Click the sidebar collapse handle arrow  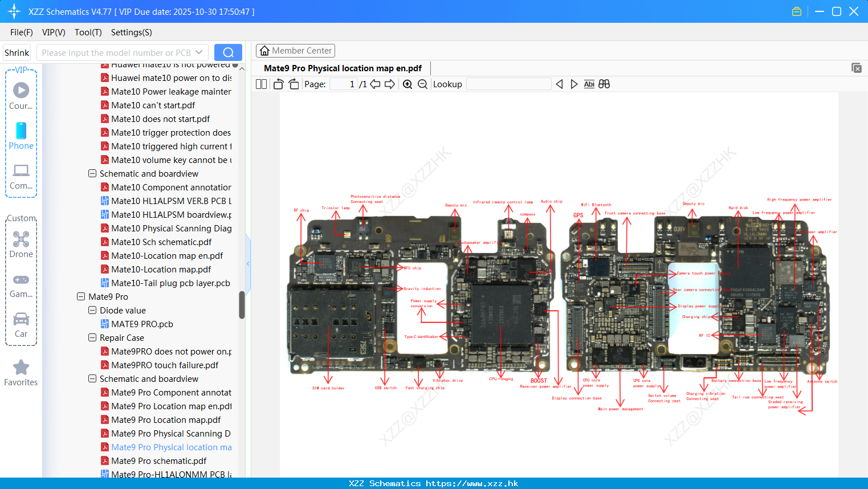248,263
